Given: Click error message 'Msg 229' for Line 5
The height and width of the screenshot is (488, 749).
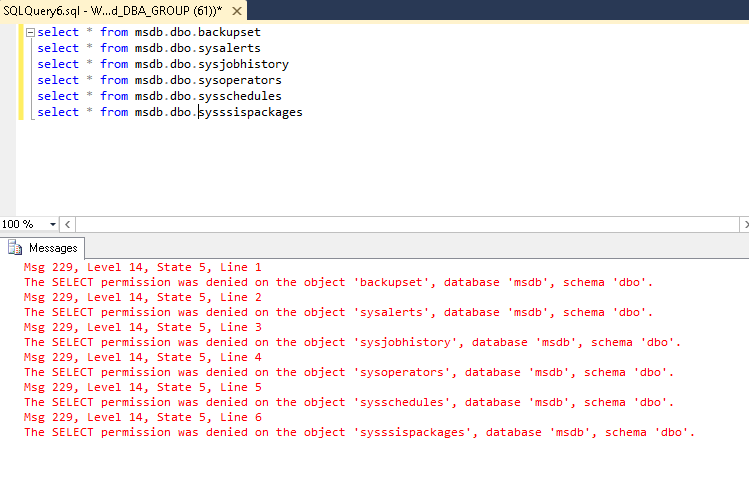Looking at the screenshot, I should pos(143,387).
